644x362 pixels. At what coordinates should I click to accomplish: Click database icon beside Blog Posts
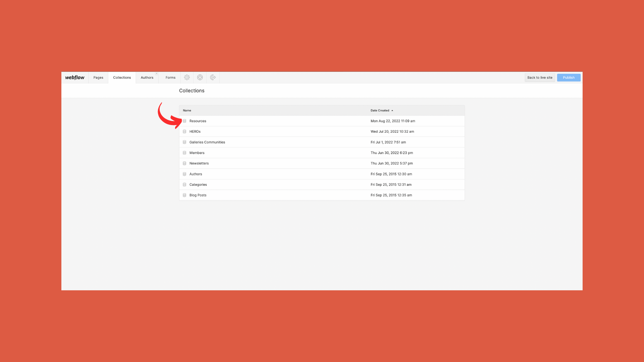(x=184, y=195)
